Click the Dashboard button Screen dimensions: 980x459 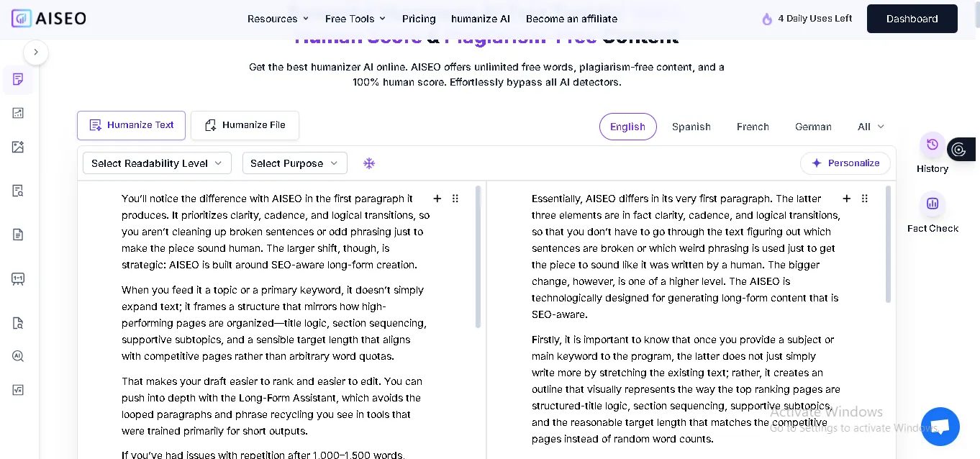point(912,19)
